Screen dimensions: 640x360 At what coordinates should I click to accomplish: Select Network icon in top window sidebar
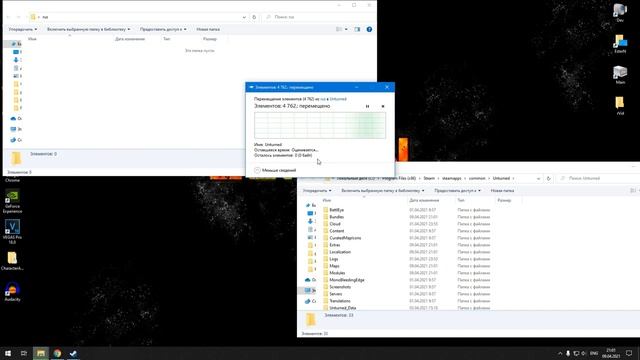(16, 140)
